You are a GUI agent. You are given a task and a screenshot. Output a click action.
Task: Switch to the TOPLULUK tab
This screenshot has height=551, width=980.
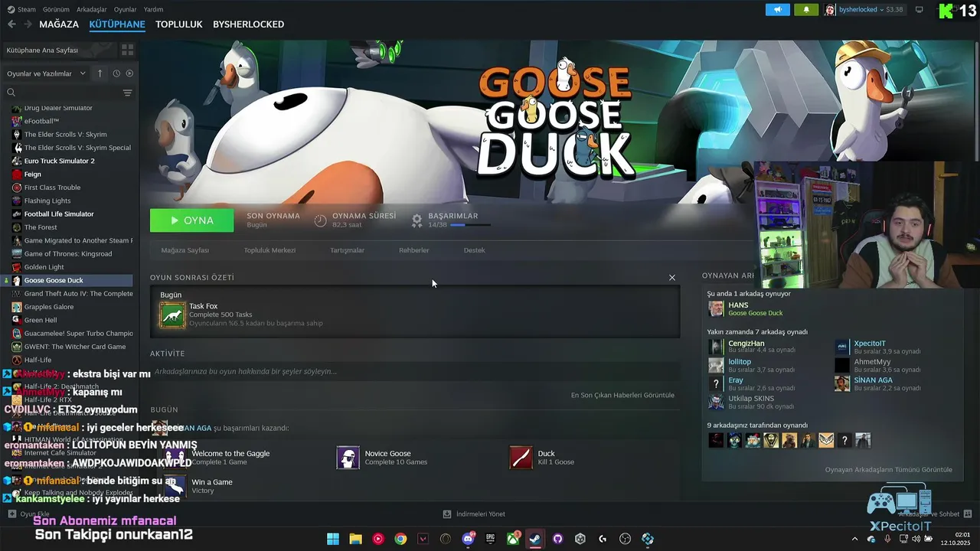click(179, 24)
